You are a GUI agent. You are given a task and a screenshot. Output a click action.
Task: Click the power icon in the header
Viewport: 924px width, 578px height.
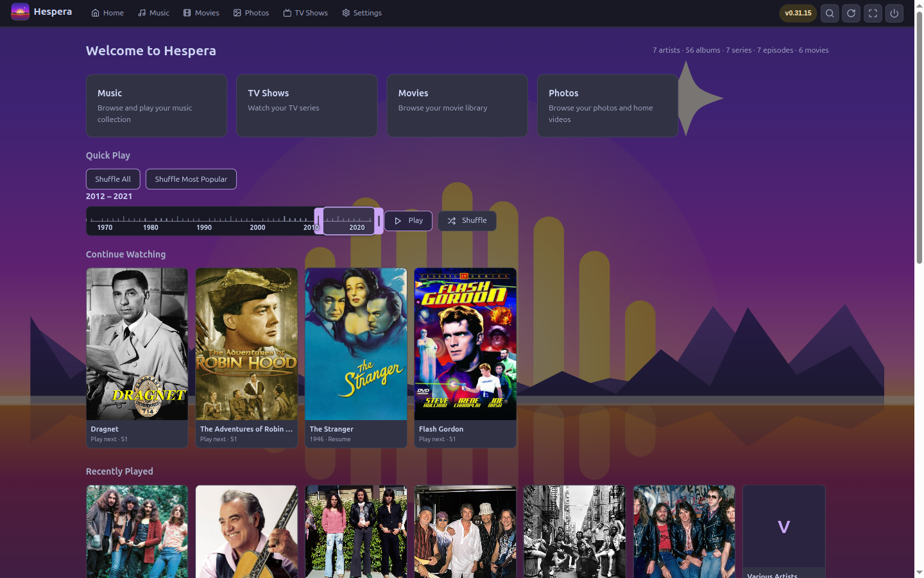point(894,13)
